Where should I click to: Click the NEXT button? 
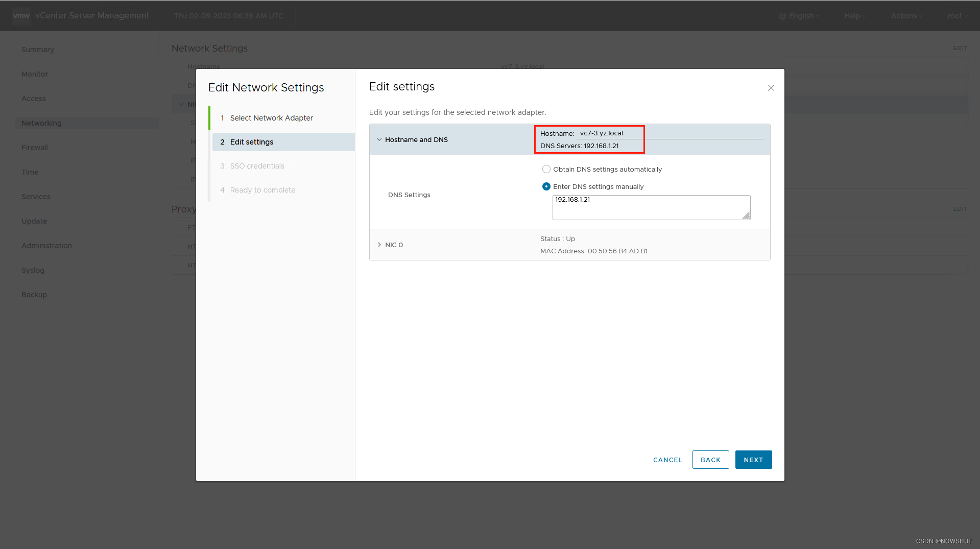[x=753, y=460]
